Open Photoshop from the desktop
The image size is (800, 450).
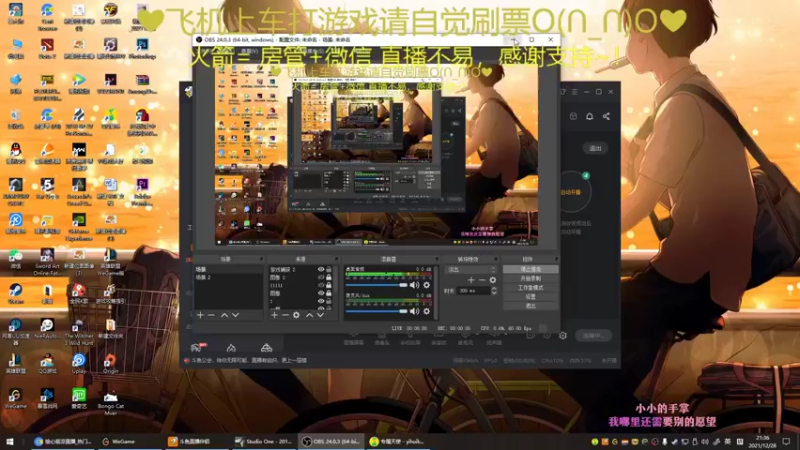pyautogui.click(x=142, y=49)
